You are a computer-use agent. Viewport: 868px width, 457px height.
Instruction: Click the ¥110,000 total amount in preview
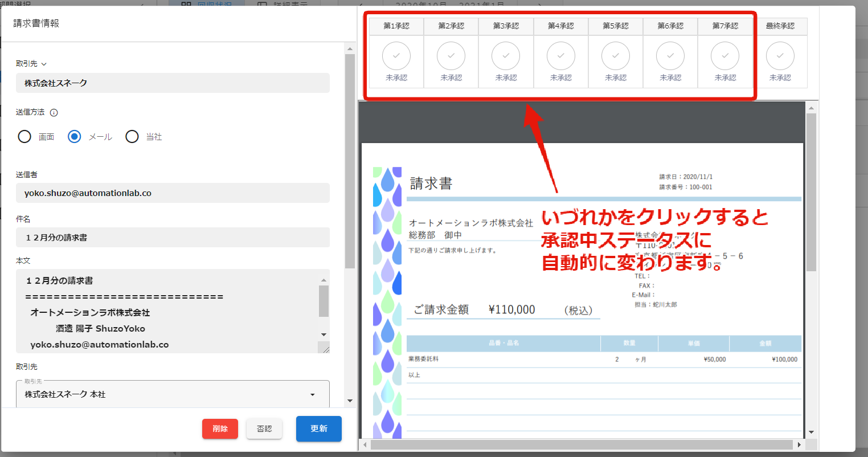click(512, 309)
